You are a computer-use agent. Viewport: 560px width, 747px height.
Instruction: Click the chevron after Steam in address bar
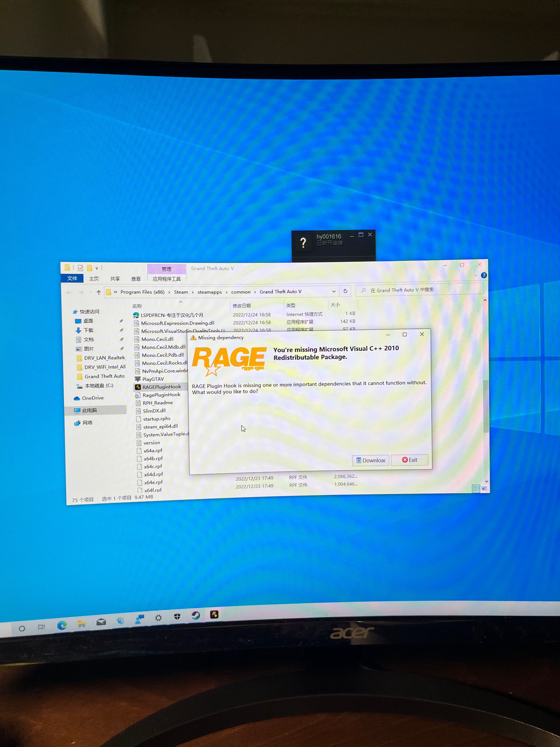pyautogui.click(x=193, y=292)
